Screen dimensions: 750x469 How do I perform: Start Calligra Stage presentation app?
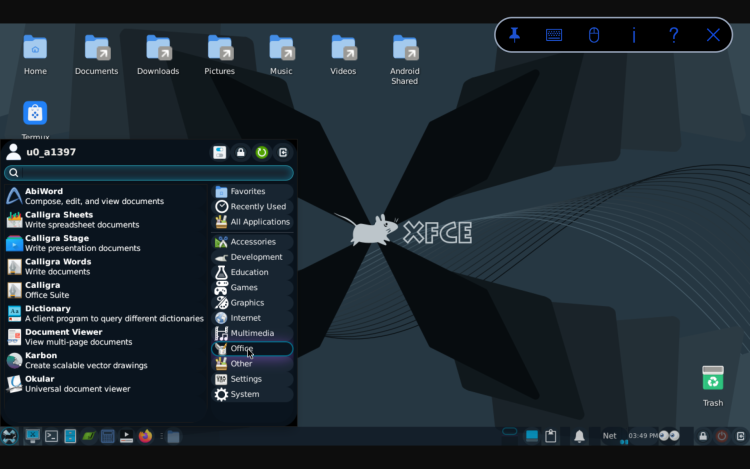pos(105,243)
